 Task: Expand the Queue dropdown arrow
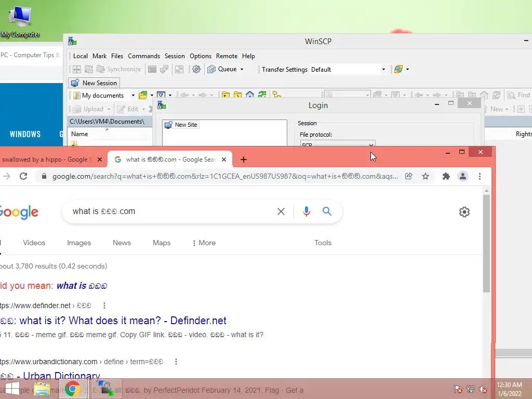coord(242,69)
